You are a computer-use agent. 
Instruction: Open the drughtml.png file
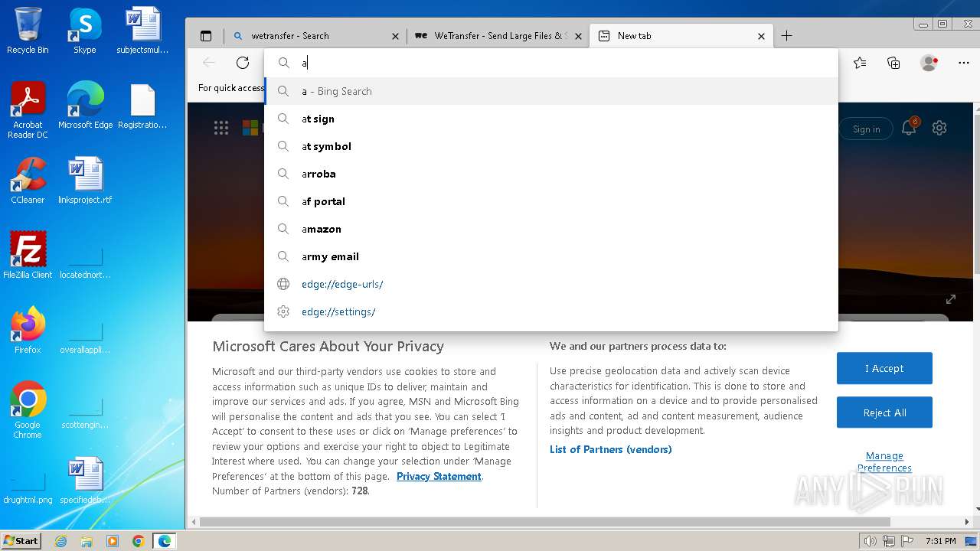(x=28, y=488)
